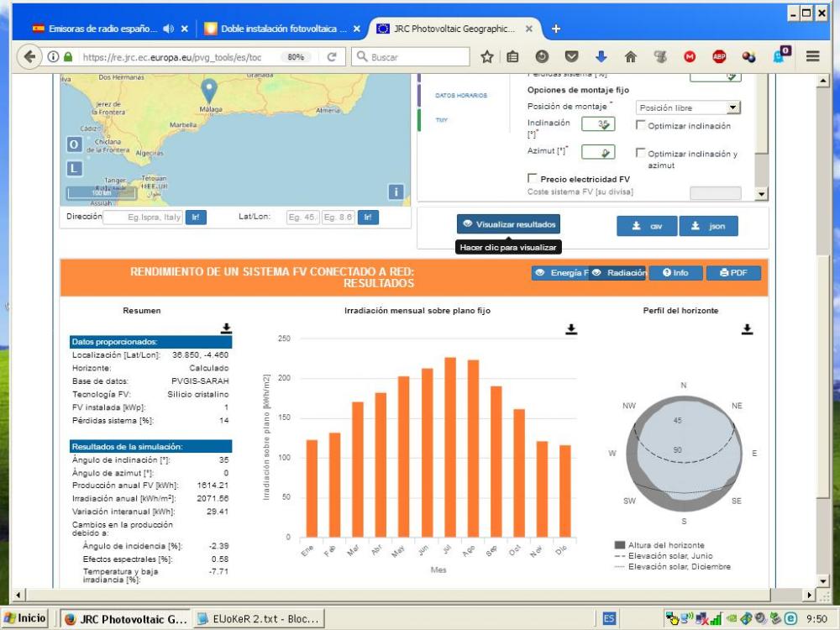Click the Info button in results header
Image resolution: width=840 pixels, height=630 pixels.
[675, 273]
